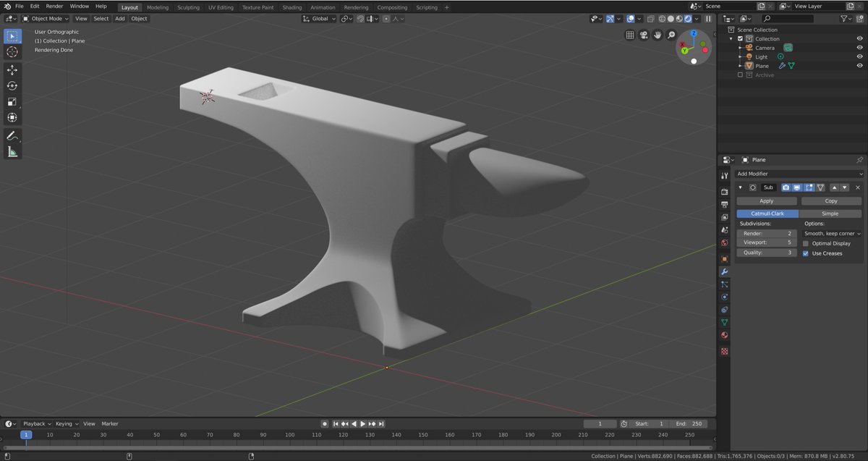Enable rendered viewport shading

(687, 18)
